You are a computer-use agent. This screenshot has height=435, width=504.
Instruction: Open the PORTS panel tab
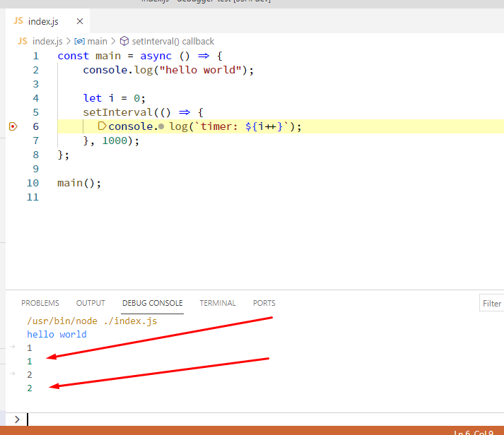click(264, 303)
